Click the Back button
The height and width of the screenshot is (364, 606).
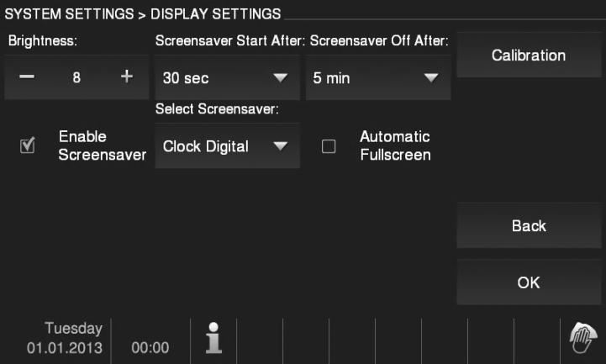[x=529, y=226]
